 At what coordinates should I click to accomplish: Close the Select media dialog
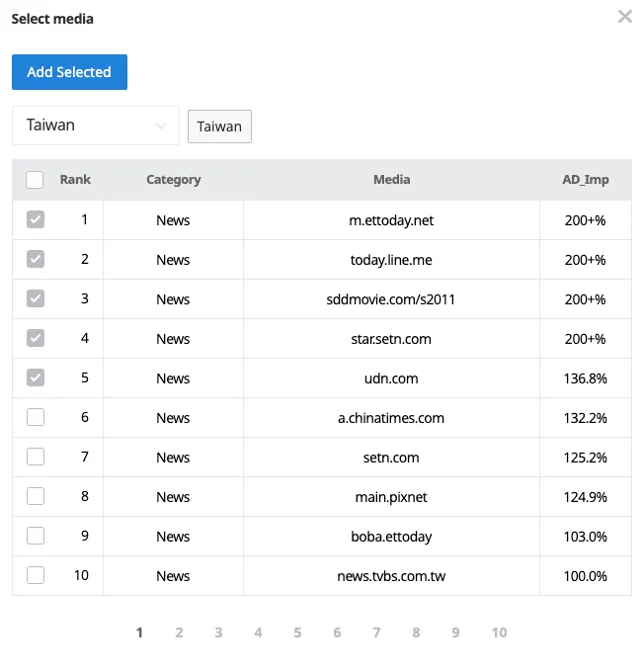pos(624,17)
